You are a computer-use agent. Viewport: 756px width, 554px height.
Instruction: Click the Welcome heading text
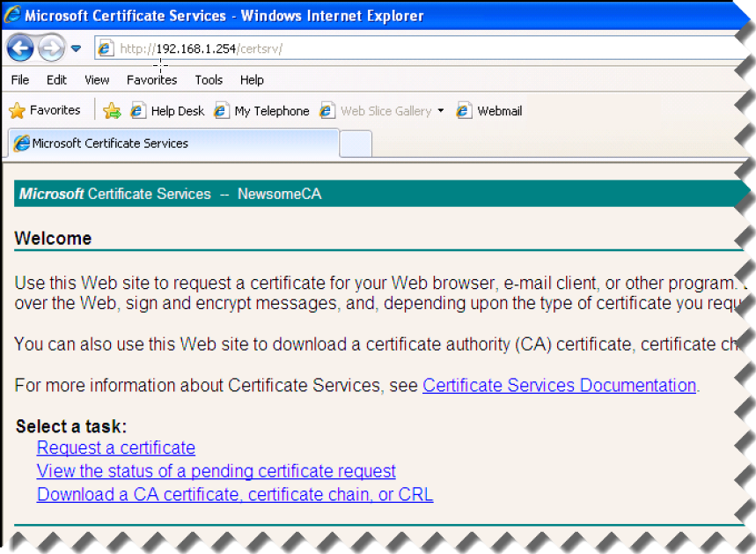(x=53, y=239)
